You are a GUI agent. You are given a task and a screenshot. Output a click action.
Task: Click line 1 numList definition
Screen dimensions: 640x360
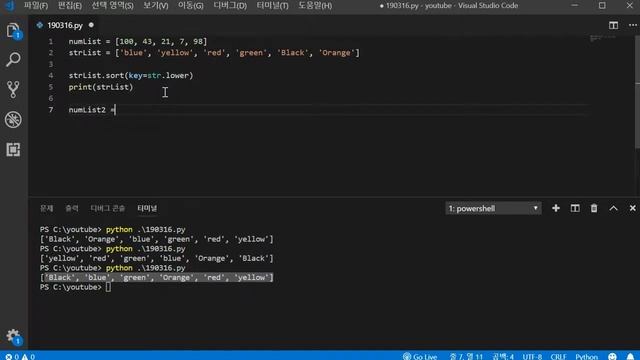click(x=138, y=41)
